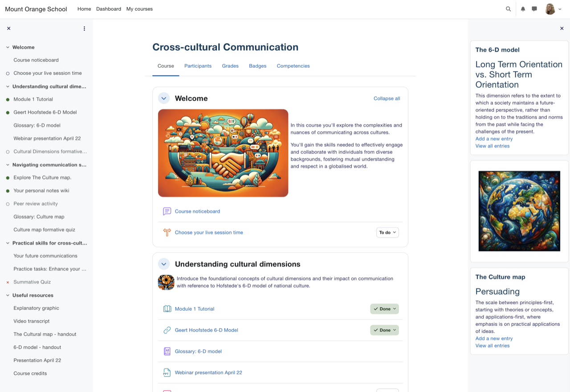Close the course index drawer
The width and height of the screenshot is (570, 392).
tap(8, 29)
